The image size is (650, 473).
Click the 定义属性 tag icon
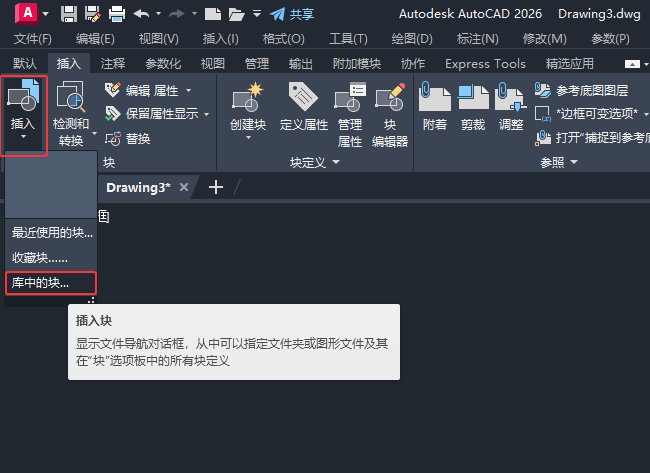click(303, 97)
